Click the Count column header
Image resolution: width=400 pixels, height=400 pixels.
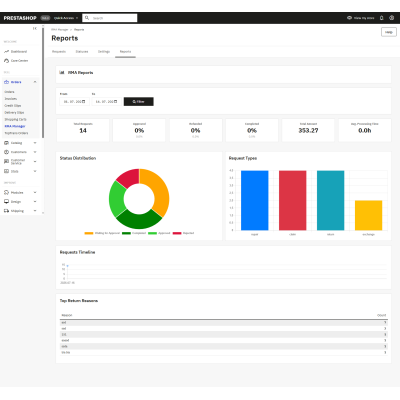pyautogui.click(x=382, y=315)
